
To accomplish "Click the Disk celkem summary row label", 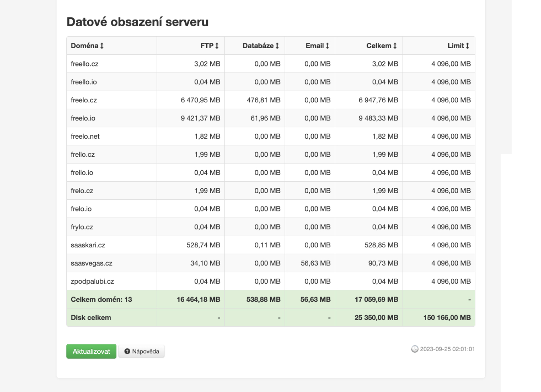I will click(91, 317).
